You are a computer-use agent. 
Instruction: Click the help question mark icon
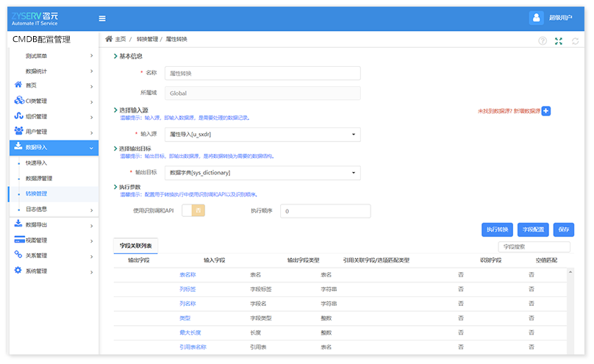click(x=543, y=41)
